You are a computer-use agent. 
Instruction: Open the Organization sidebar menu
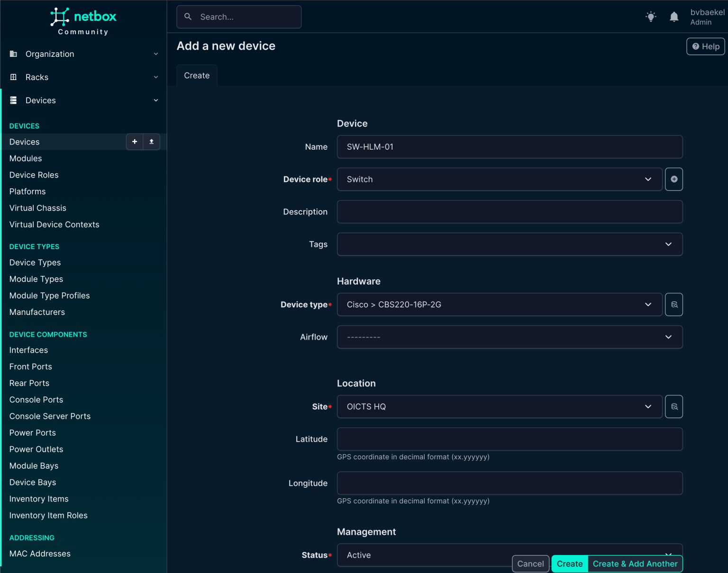[50, 54]
